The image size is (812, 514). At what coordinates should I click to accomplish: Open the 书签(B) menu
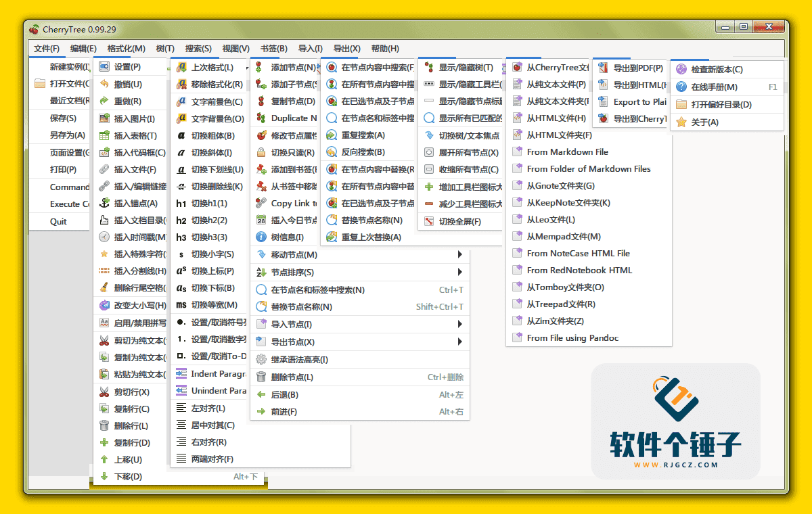pyautogui.click(x=273, y=48)
